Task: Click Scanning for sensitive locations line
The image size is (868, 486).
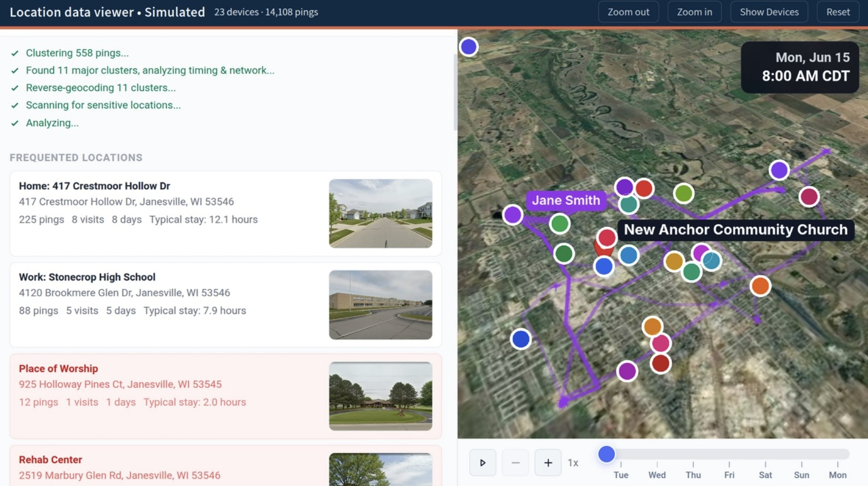Action: click(103, 105)
